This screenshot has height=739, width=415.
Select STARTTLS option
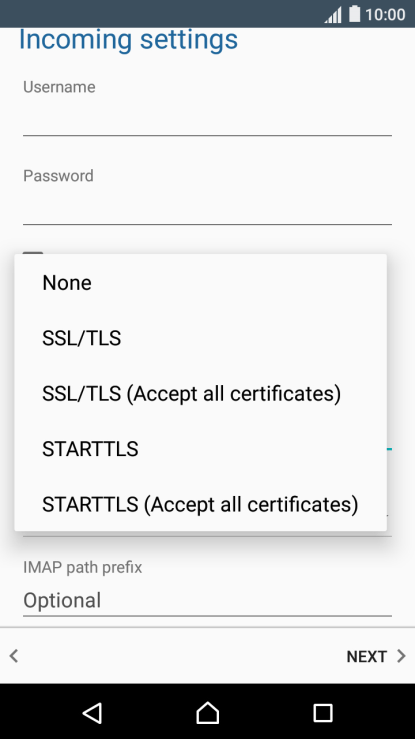click(201, 449)
